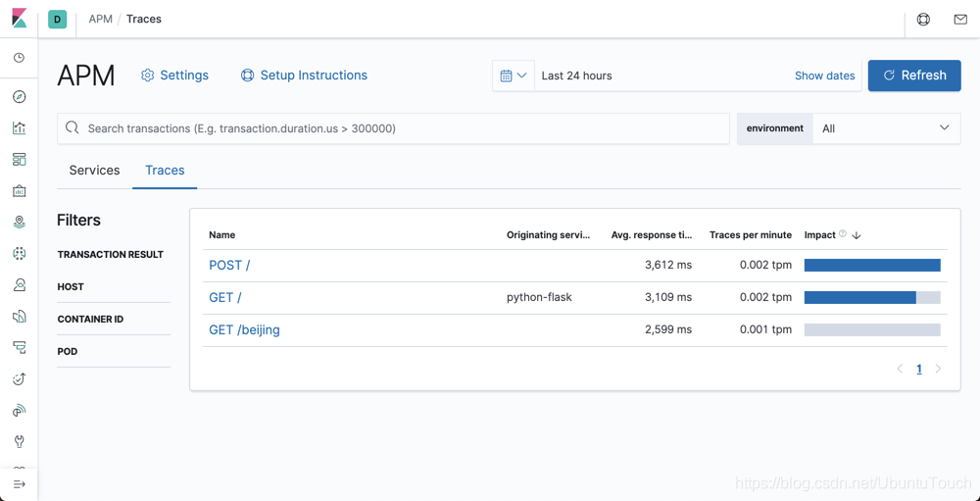
Task: Open Dev Tools wrench icon
Action: (20, 441)
